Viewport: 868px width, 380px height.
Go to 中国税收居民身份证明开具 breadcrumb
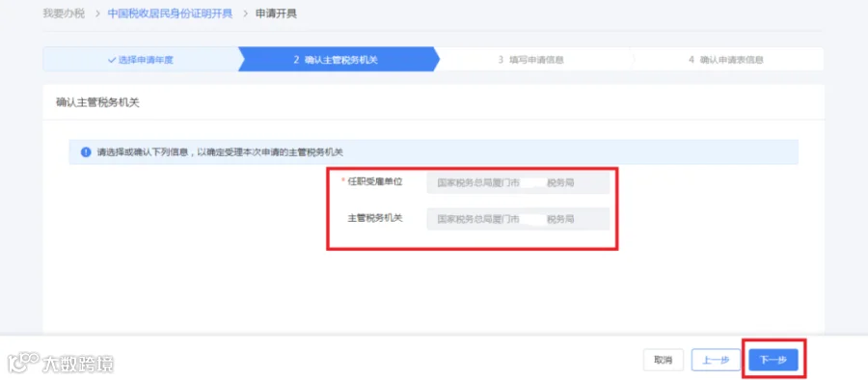(170, 14)
